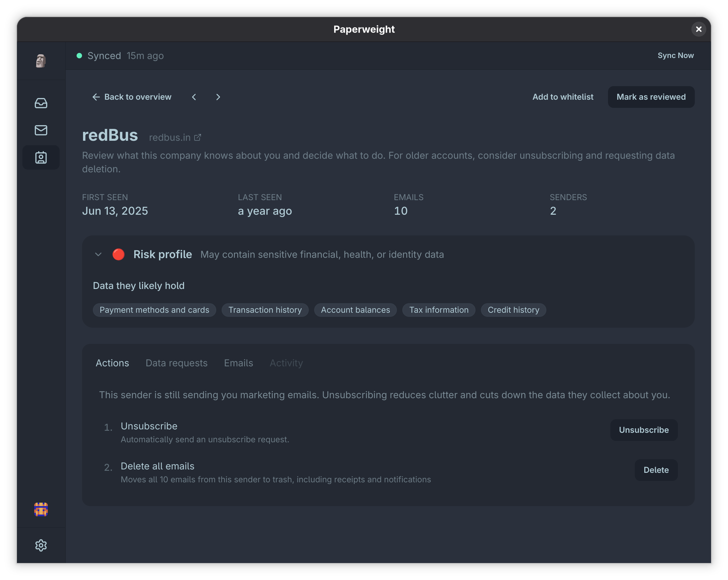Open redbus.in external link icon
The image size is (728, 580).
point(198,137)
